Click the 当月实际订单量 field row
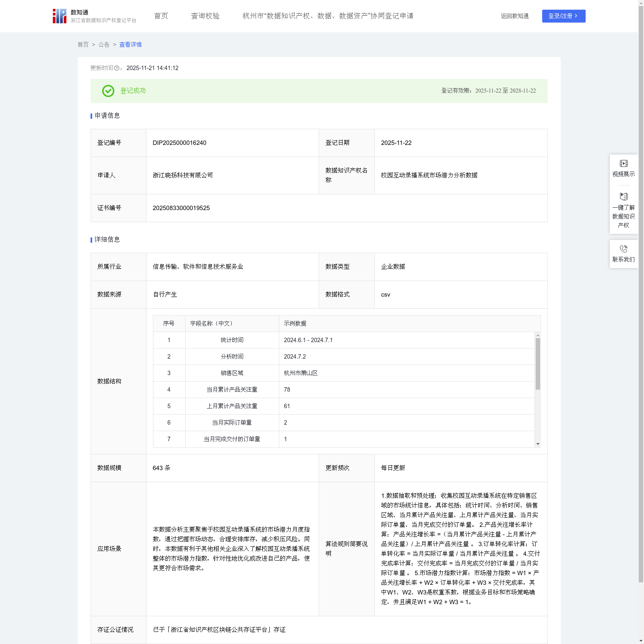This screenshot has height=644, width=644. pyautogui.click(x=344, y=423)
